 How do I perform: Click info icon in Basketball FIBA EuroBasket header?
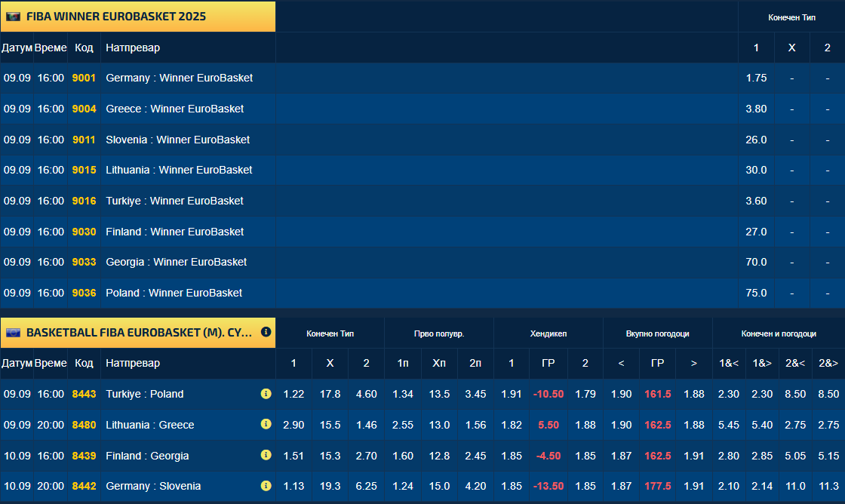tap(266, 332)
